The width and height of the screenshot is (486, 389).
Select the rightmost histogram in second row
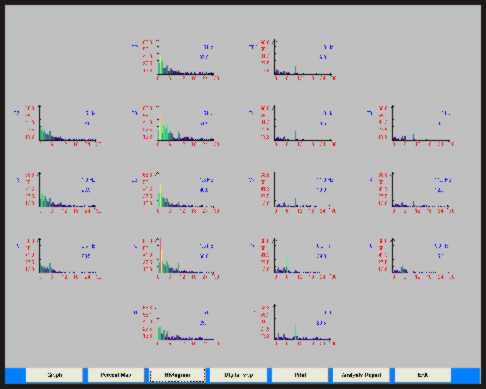(412, 126)
